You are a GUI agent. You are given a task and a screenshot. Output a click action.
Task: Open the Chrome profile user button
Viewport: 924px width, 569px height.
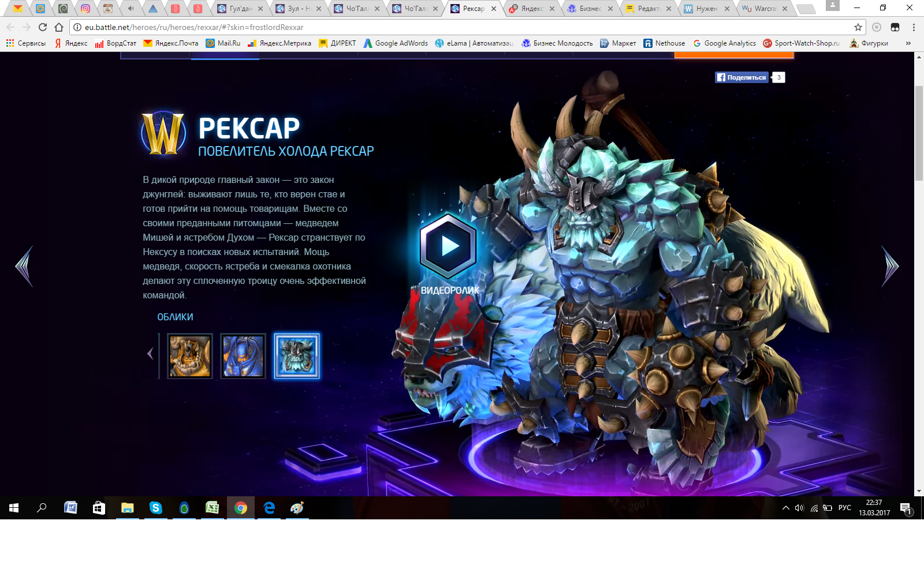click(x=833, y=6)
